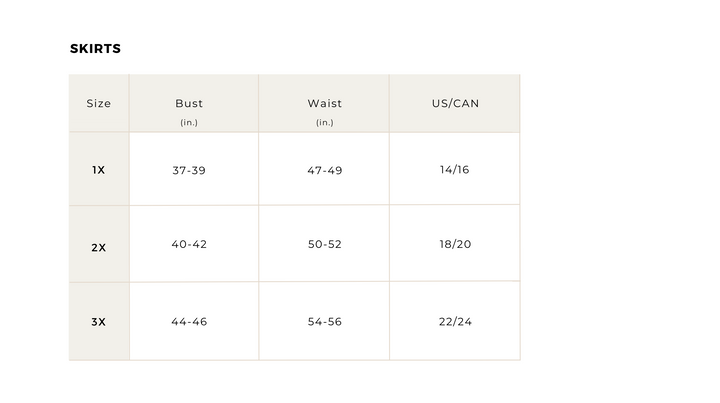This screenshot has height=403, width=720.
Task: Click the 37-39 bust measurement cell
Action: [x=189, y=170]
